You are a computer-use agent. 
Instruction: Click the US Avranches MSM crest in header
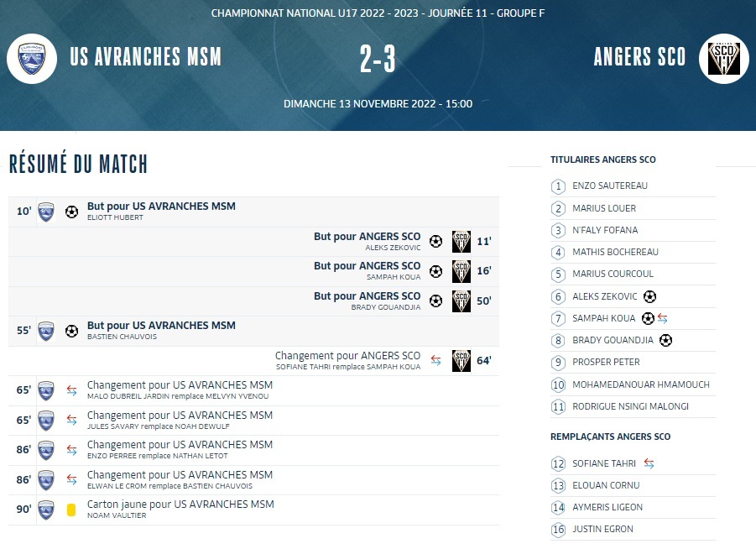[32, 59]
